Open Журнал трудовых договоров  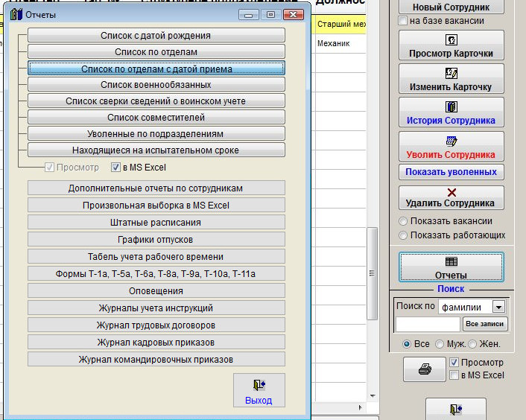(156, 325)
